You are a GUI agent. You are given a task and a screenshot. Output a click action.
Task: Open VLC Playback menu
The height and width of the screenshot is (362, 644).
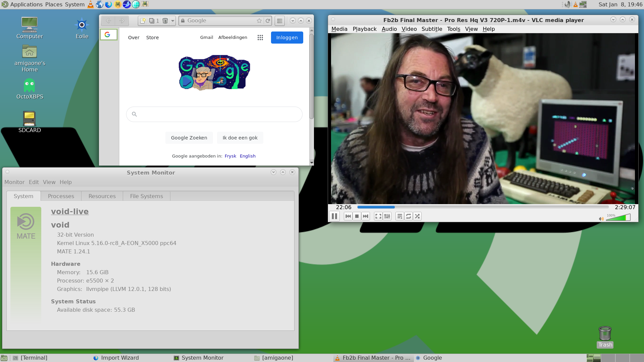(365, 29)
